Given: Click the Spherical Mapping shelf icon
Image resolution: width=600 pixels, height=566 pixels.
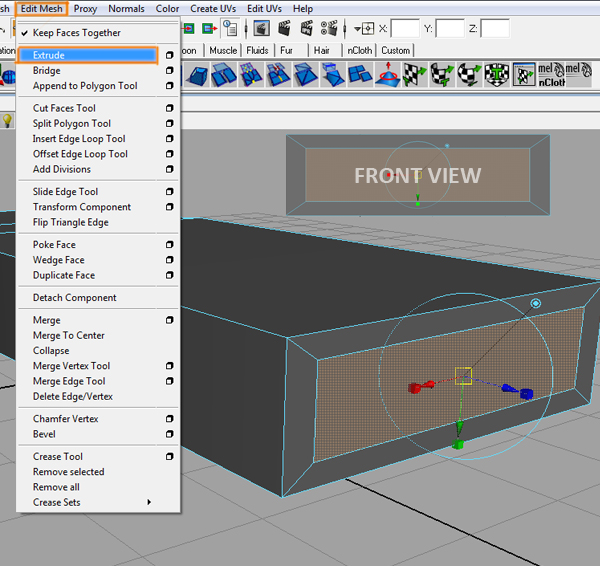Looking at the screenshot, I should 470,74.
